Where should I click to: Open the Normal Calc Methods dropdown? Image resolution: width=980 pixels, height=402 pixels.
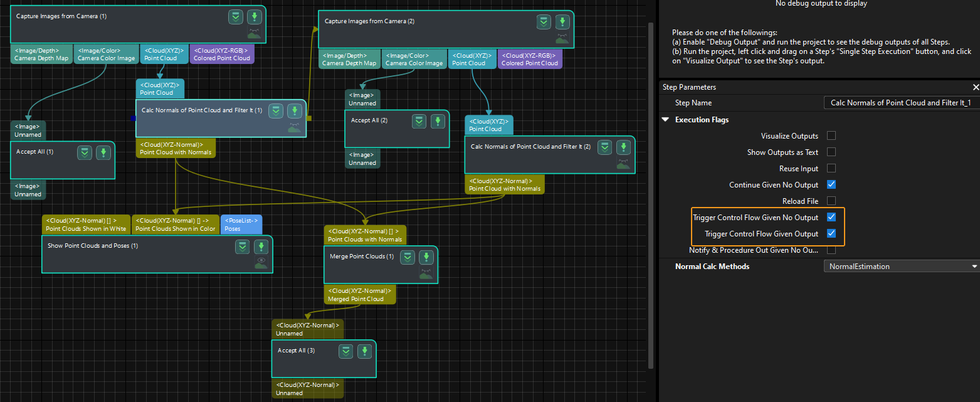click(x=900, y=267)
